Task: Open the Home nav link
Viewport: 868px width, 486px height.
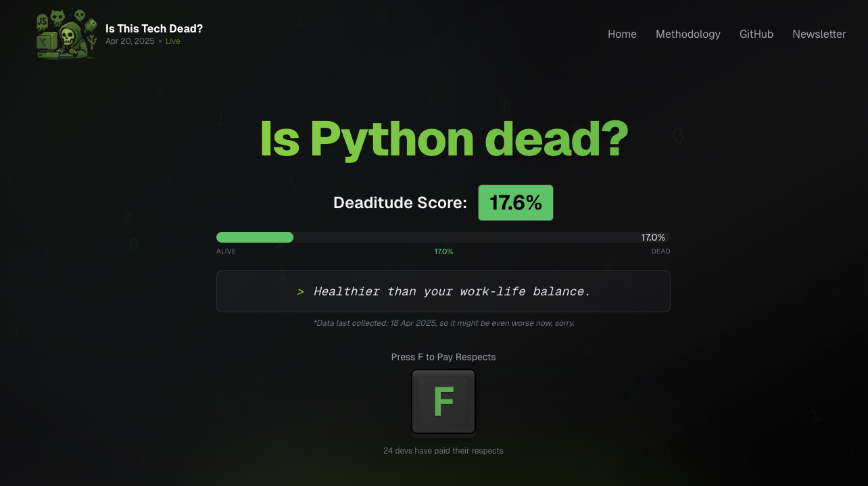Action: click(x=622, y=34)
